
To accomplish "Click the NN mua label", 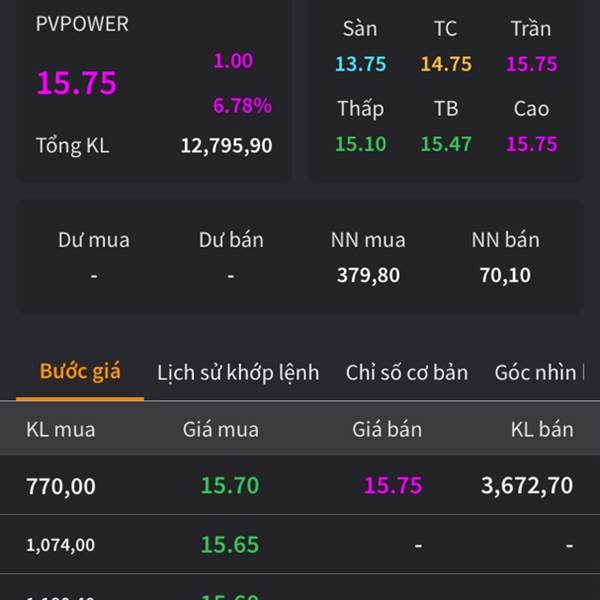I will click(x=368, y=240).
